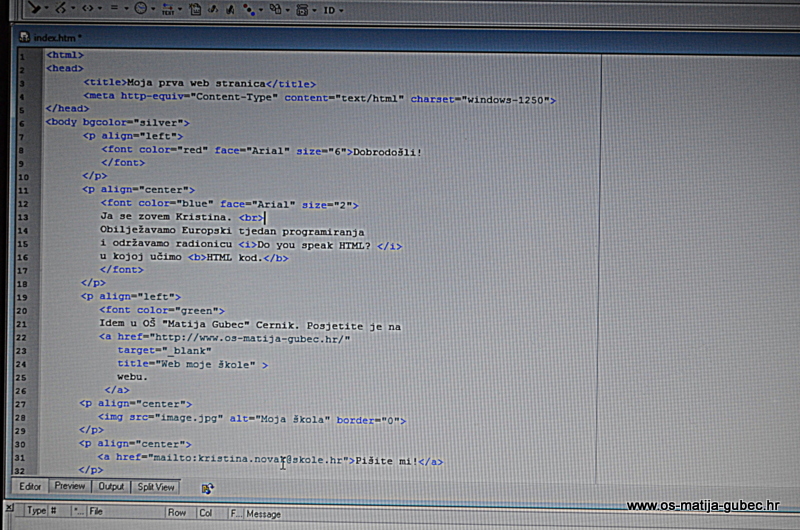The height and width of the screenshot is (530, 800).
Task: Click 'Pišite mi!' link text
Action: coord(386,461)
